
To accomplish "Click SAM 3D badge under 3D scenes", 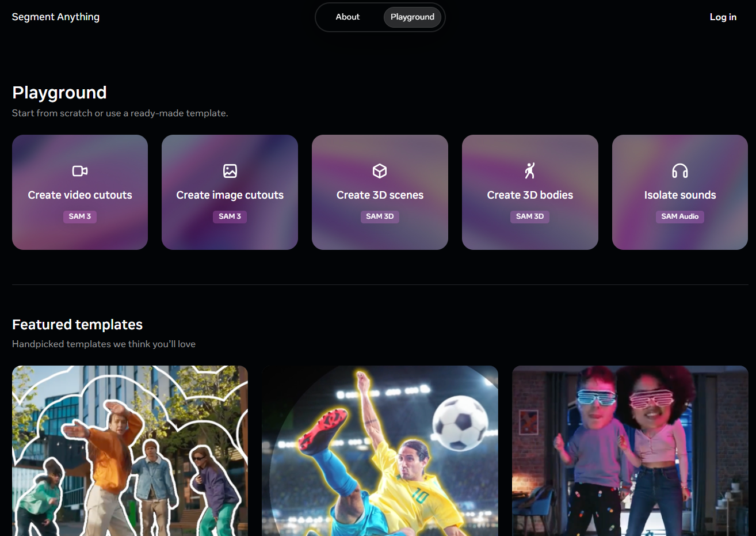I will 380,216.
